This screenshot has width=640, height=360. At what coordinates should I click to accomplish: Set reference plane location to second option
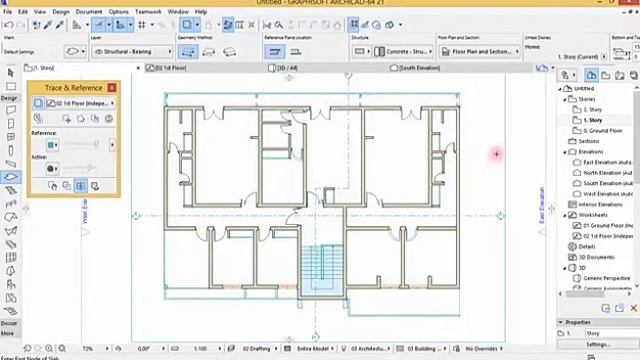[296, 52]
